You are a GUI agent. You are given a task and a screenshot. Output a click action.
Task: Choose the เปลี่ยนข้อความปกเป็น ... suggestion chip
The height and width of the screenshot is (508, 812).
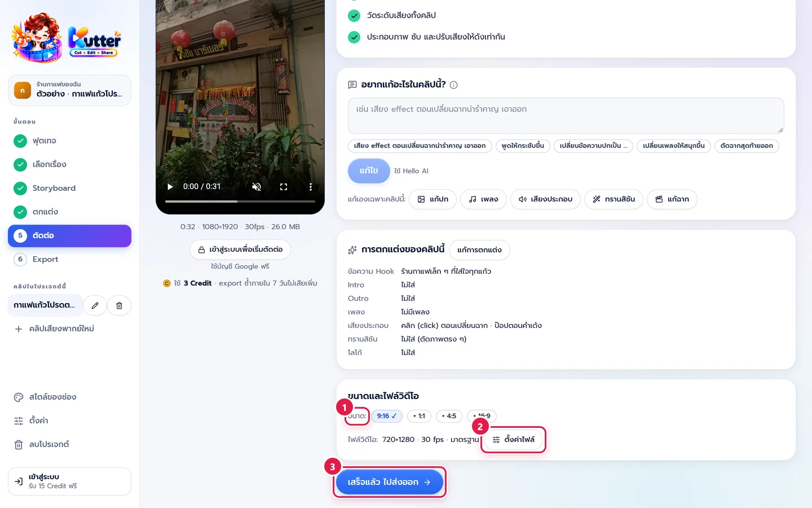pos(593,146)
